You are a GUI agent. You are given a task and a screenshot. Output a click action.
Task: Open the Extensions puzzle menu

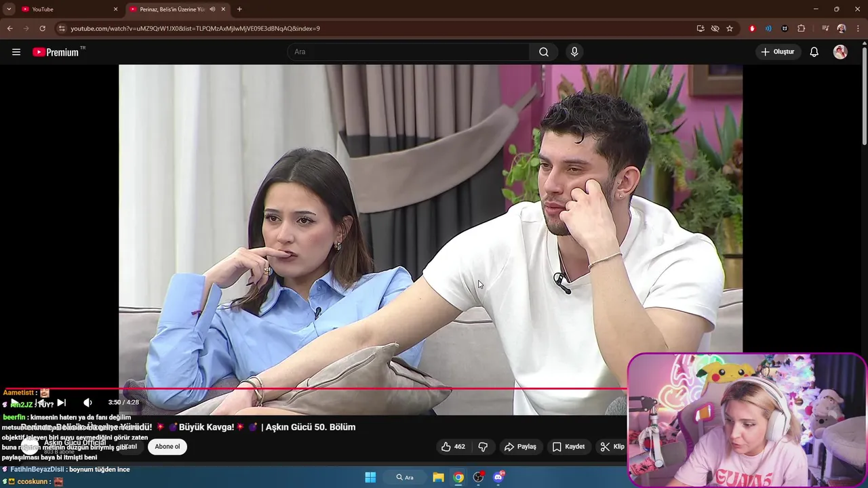802,28
